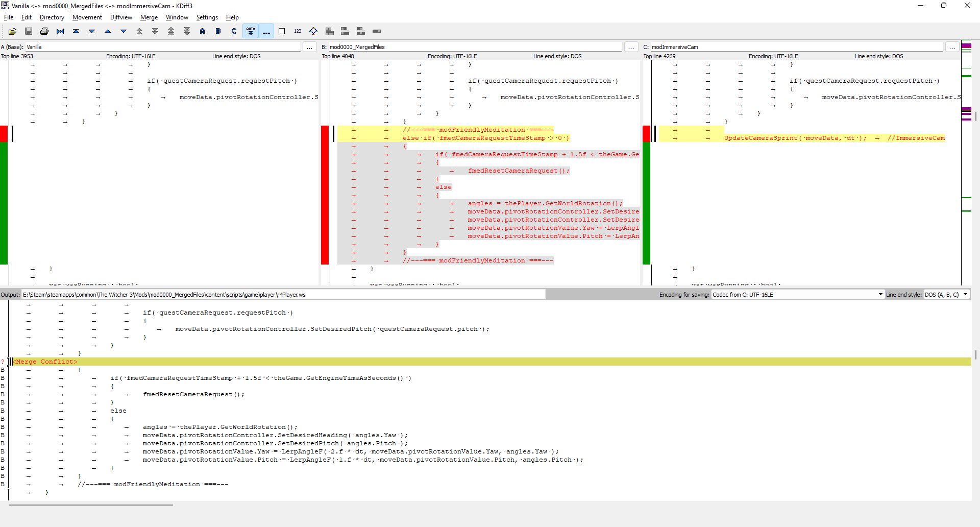
Task: Click green marker beside pane A
Action: 4,203
